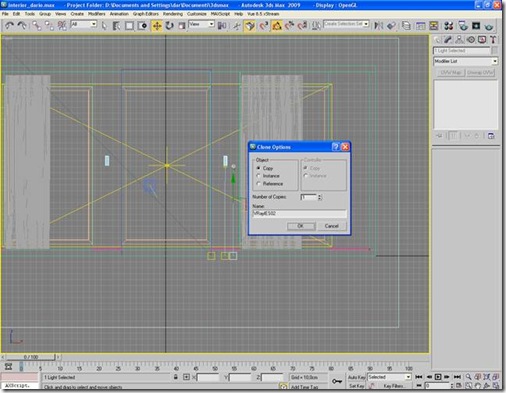Click the Key Filters button

(x=394, y=386)
